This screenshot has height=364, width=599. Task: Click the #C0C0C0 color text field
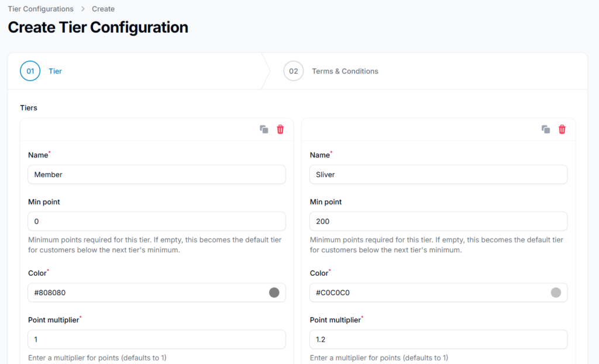click(x=427, y=293)
